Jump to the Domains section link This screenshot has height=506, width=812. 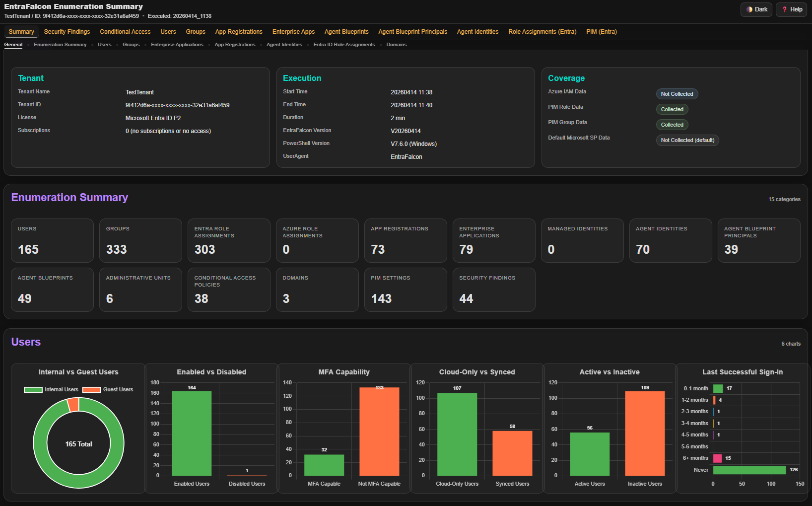397,45
